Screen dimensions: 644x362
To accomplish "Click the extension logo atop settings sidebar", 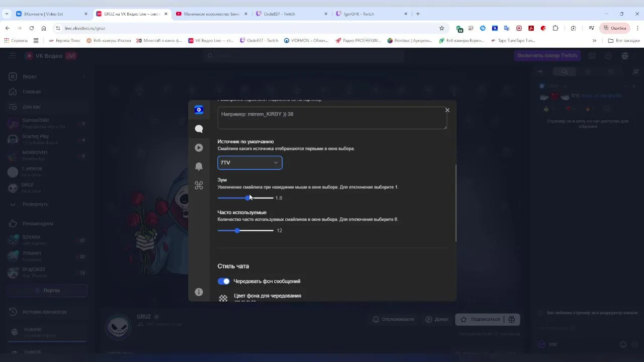I will click(199, 110).
